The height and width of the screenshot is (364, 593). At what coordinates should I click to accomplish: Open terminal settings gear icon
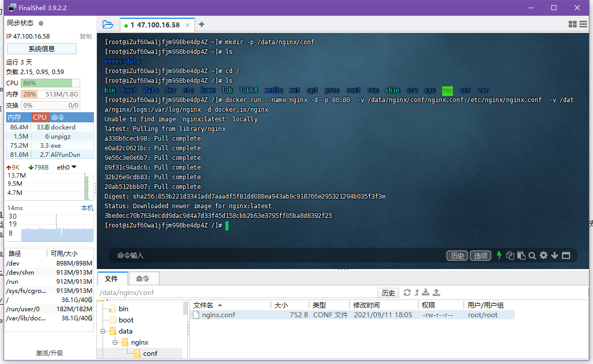543,255
